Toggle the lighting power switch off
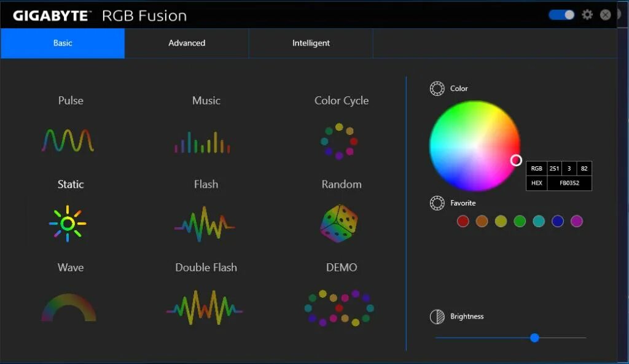 561,15
